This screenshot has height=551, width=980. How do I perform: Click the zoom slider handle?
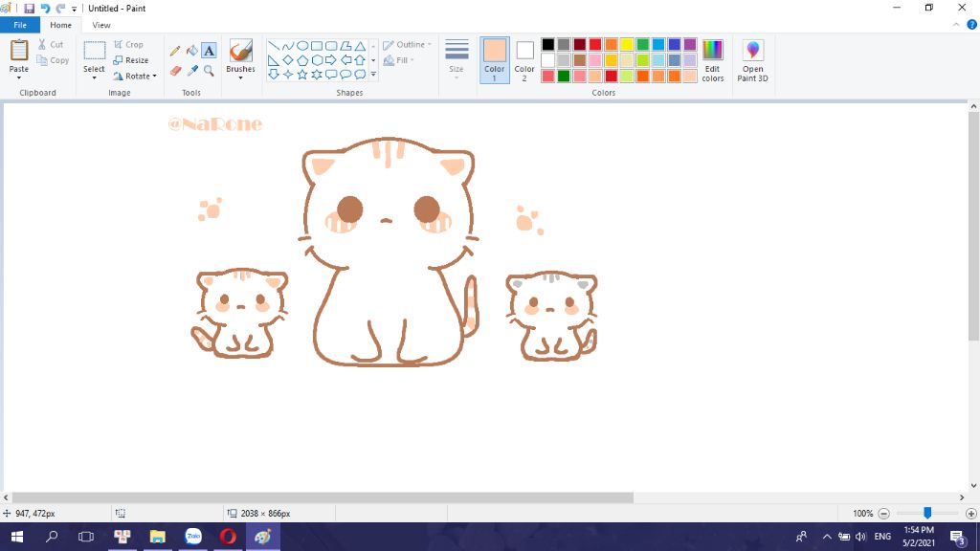point(927,513)
